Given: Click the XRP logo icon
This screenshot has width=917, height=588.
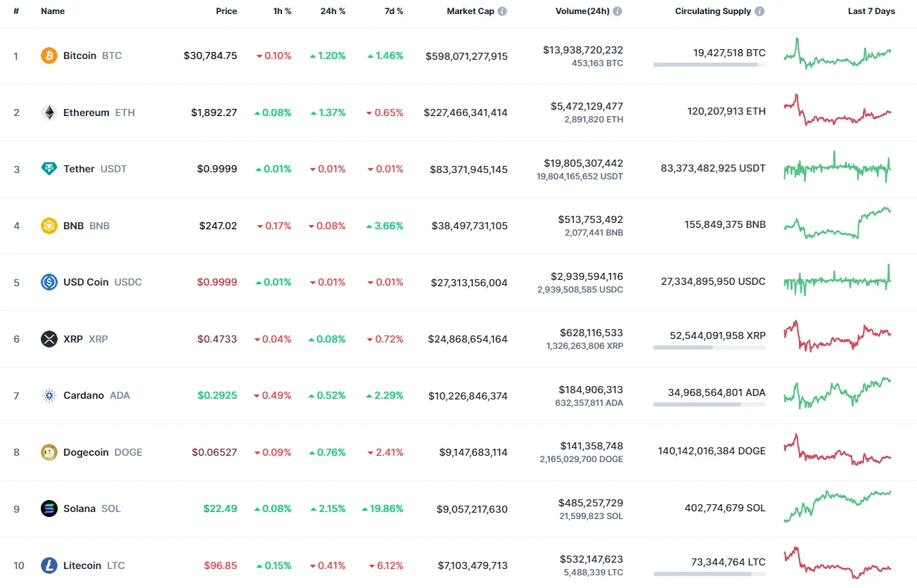Looking at the screenshot, I should click(x=48, y=339).
